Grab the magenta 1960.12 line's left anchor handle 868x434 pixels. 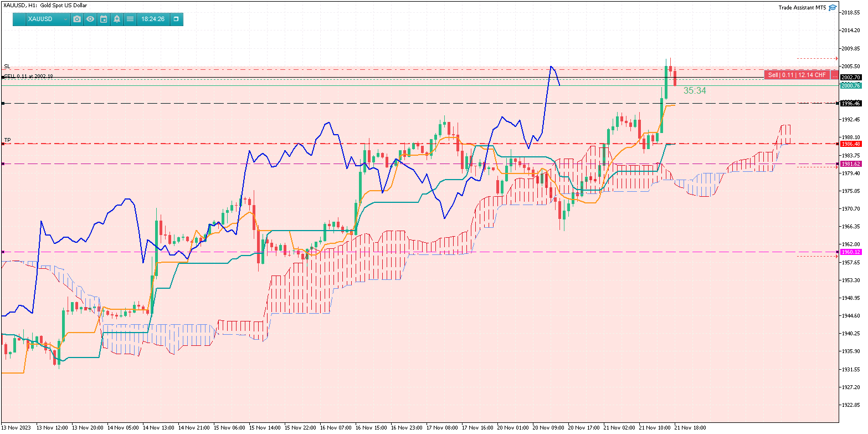3,252
